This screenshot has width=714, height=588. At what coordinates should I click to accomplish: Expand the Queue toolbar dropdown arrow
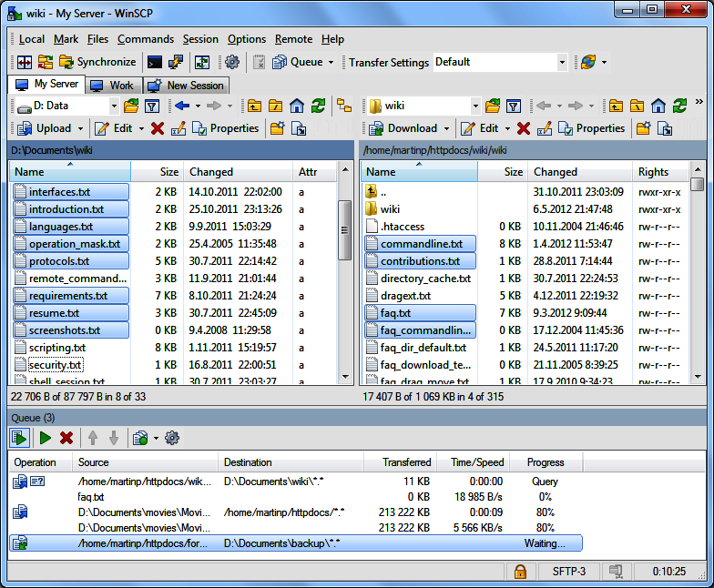[x=331, y=62]
